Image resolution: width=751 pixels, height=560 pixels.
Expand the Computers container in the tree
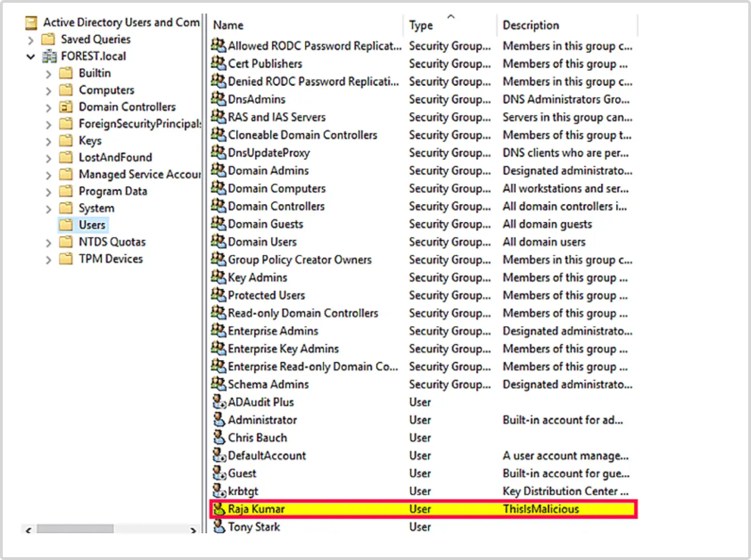coord(48,91)
